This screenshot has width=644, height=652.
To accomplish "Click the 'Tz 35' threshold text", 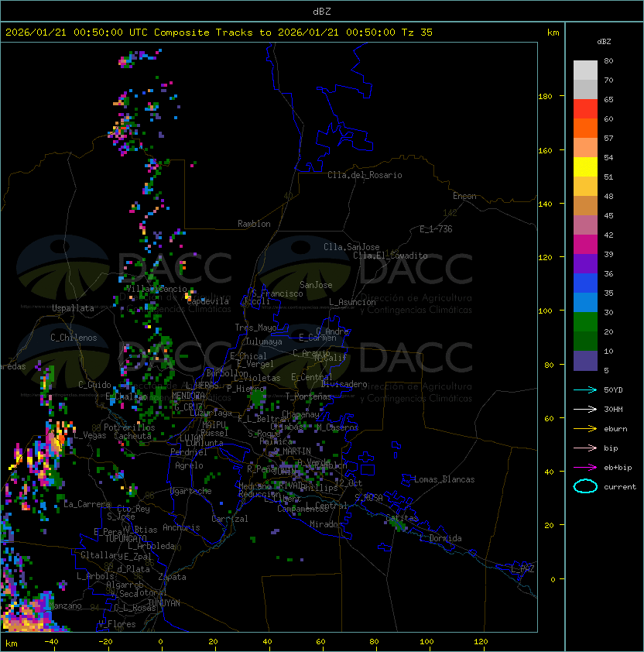I will coord(417,33).
